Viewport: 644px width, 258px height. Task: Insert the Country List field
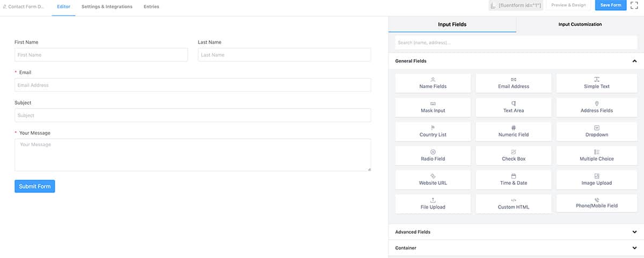pyautogui.click(x=433, y=131)
